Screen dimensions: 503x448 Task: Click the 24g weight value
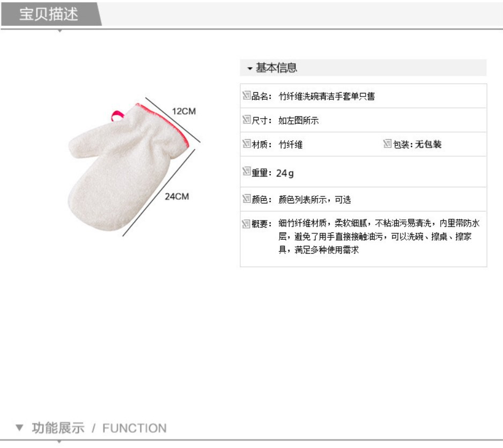pos(285,173)
